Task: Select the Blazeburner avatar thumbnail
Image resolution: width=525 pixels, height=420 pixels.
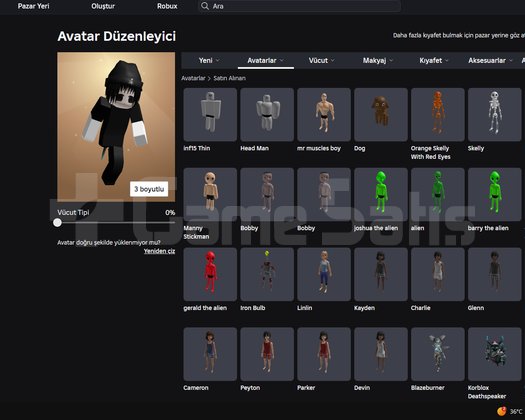Action: click(438, 354)
